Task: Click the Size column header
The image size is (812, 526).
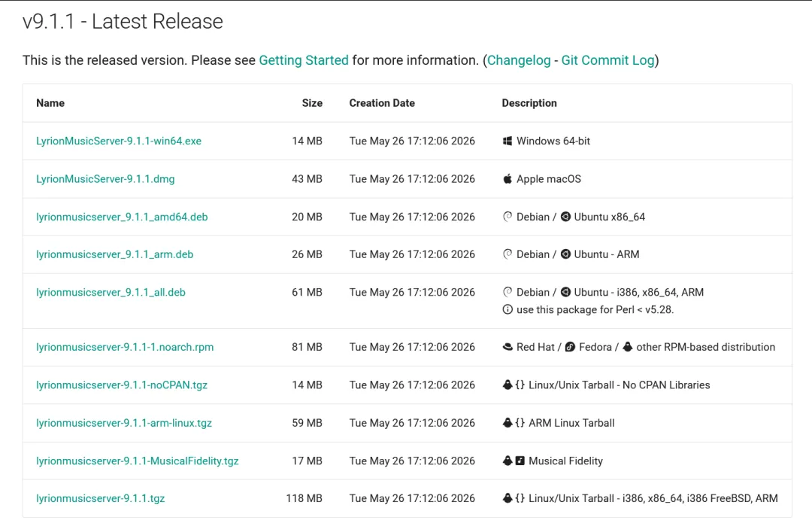Action: [x=312, y=102]
